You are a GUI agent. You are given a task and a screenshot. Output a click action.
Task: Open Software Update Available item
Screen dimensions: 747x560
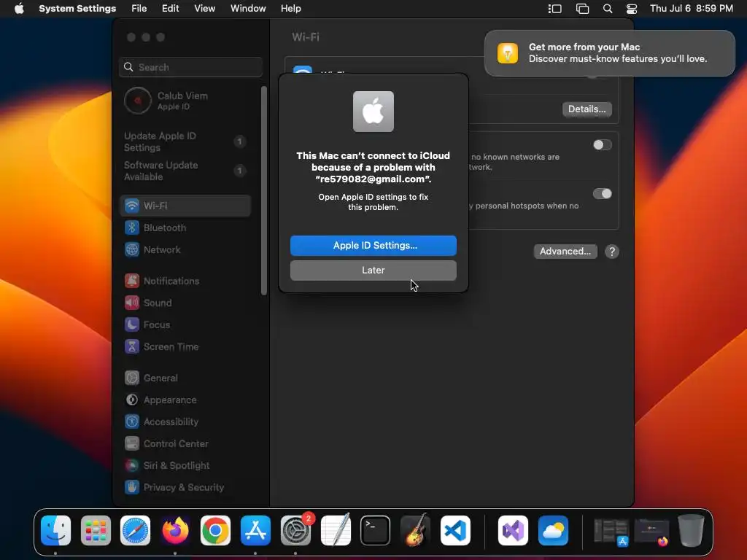185,171
